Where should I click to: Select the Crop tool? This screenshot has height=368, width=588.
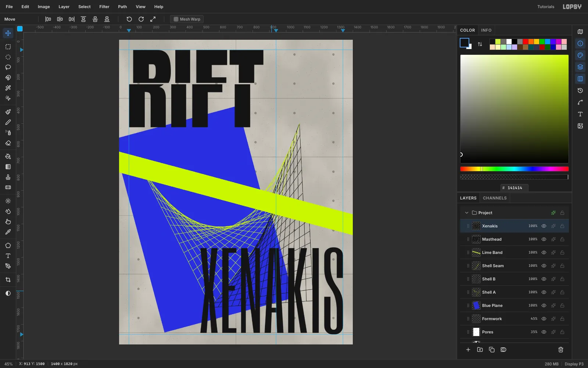[x=8, y=280]
